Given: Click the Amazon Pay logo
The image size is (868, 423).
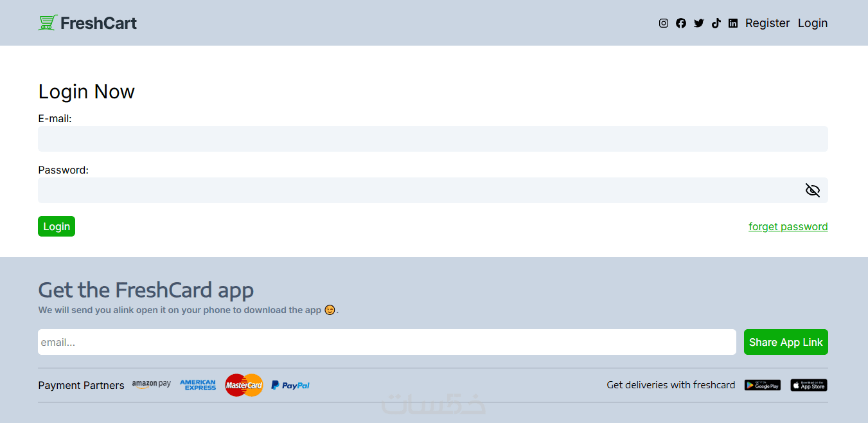Looking at the screenshot, I should pyautogui.click(x=152, y=384).
